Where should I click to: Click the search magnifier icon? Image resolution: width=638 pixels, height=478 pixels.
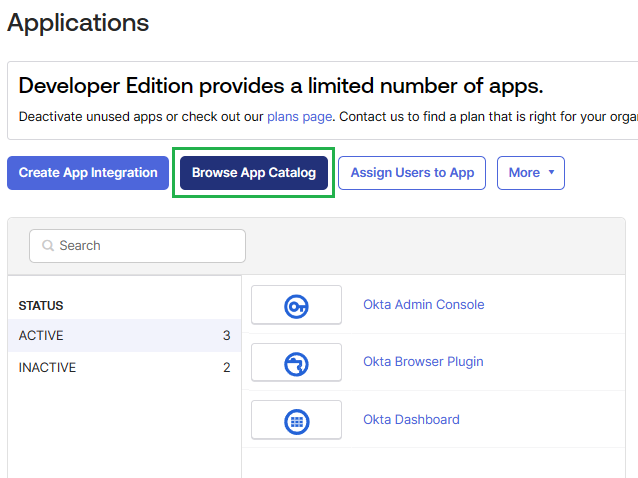(48, 245)
